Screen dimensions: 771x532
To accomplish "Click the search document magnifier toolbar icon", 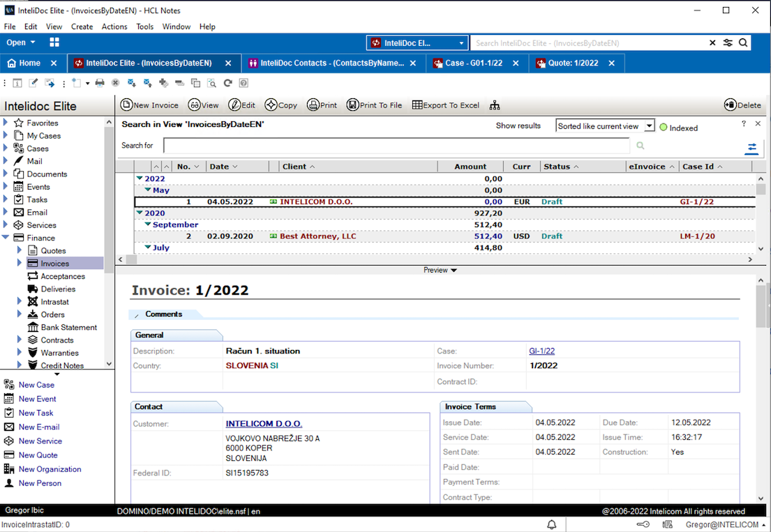I will click(x=212, y=83).
